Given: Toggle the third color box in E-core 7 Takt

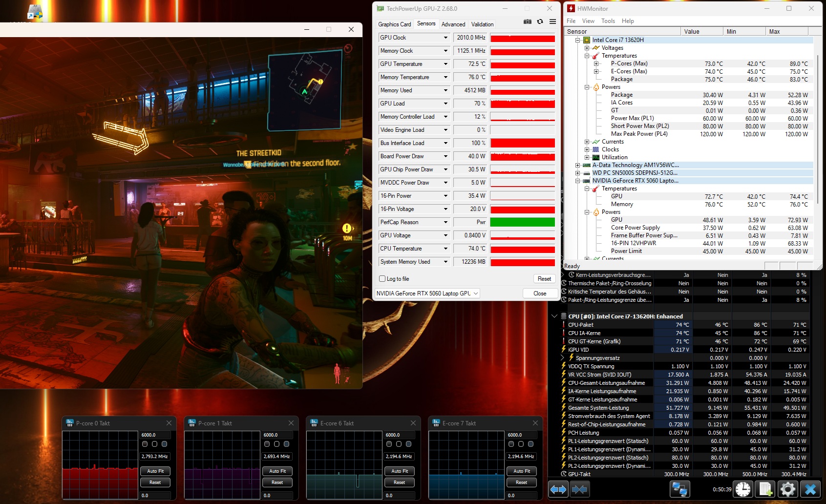Looking at the screenshot, I should point(530,444).
